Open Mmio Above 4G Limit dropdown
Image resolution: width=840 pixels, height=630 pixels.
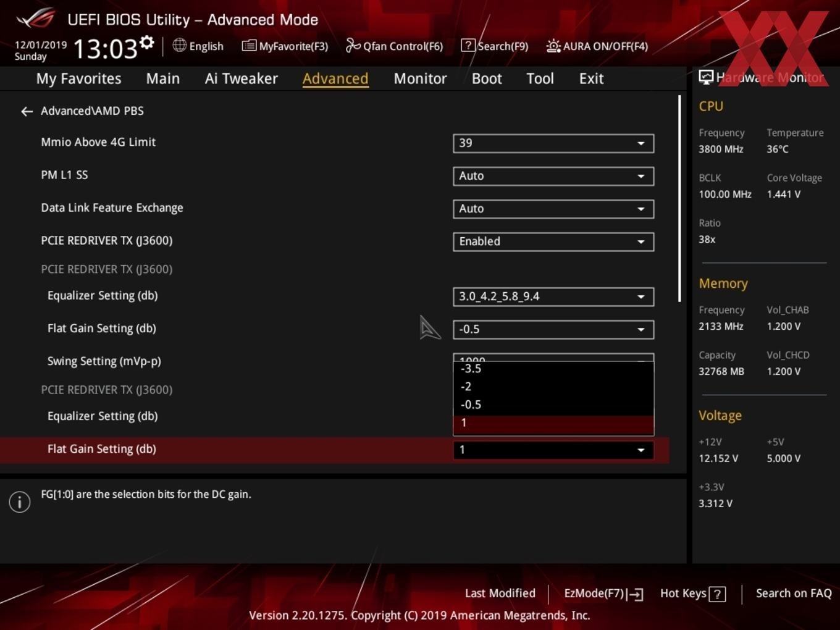click(x=553, y=143)
